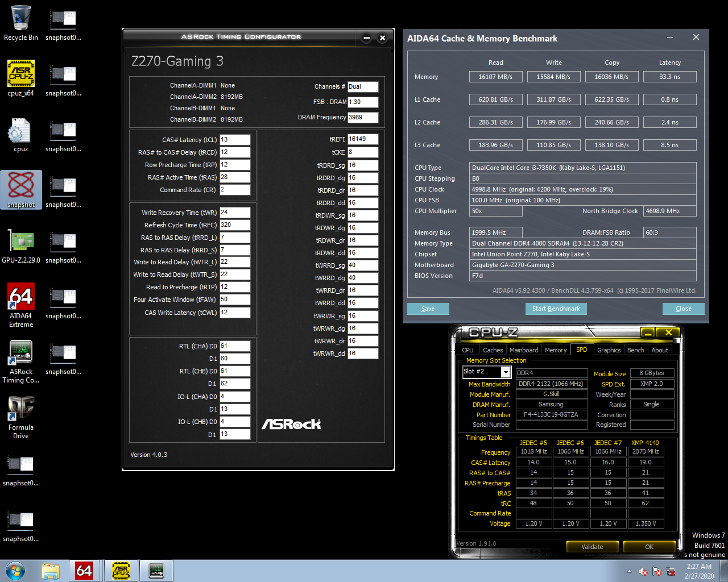Switch to the Caches tab in CPU-Z
The height and width of the screenshot is (582, 728).
coord(493,350)
